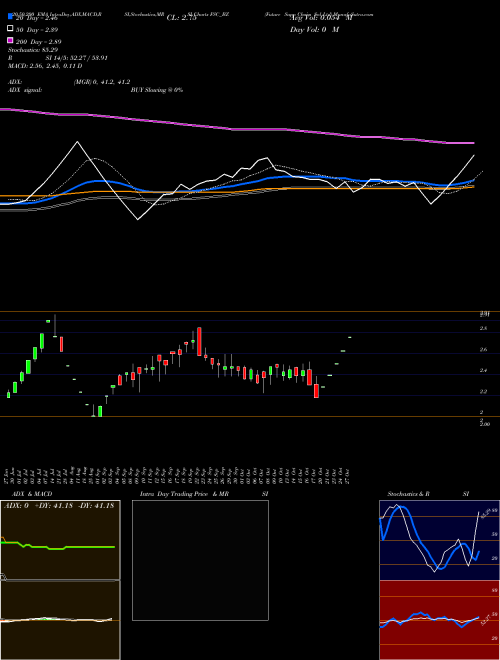Viewport: 500px width, 660px height.
Task: Click the 2.2 price axis label
Action: tap(484, 391)
